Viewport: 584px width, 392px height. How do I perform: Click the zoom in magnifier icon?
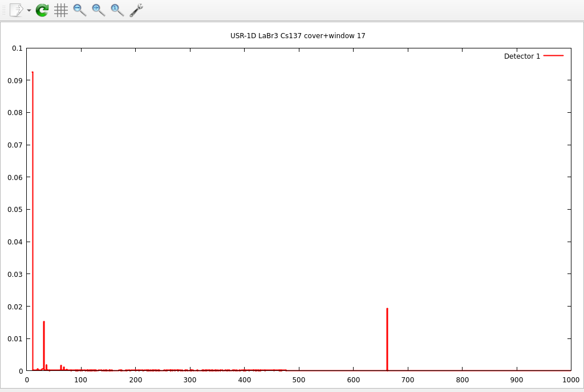click(x=99, y=10)
